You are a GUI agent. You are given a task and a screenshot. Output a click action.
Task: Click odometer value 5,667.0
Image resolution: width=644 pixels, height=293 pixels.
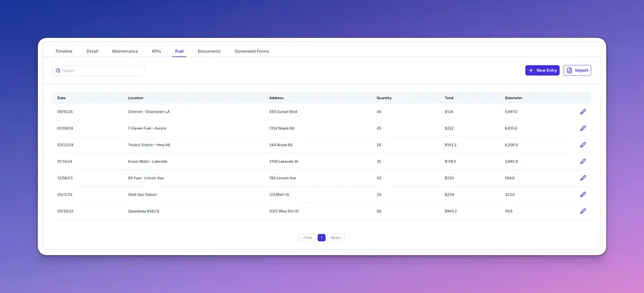512,111
